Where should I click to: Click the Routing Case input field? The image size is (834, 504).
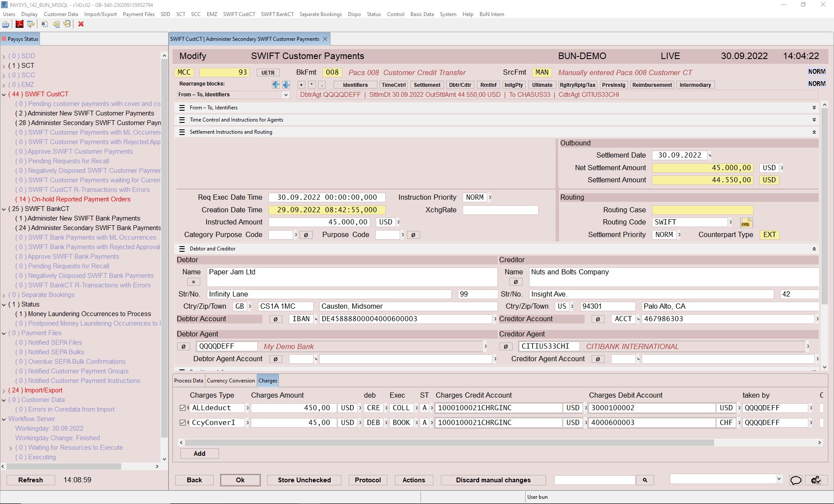pyautogui.click(x=702, y=210)
